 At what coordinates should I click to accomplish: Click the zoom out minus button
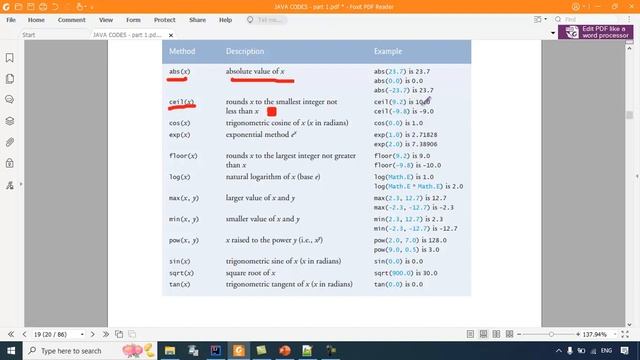click(x=519, y=334)
